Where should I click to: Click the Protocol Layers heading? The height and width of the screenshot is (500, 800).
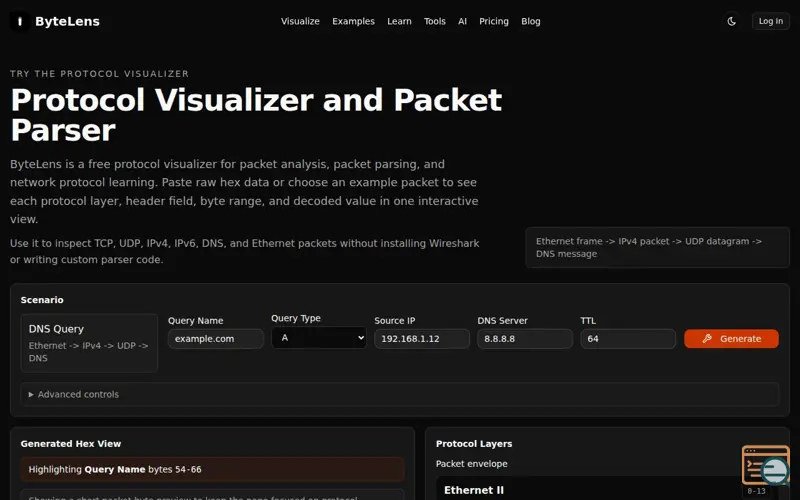click(474, 444)
